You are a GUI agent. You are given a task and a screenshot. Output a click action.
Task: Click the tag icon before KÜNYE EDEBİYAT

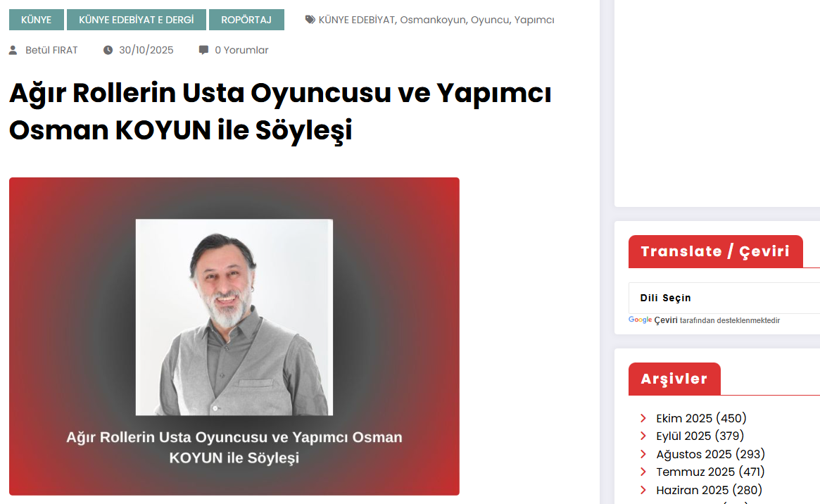click(x=310, y=20)
